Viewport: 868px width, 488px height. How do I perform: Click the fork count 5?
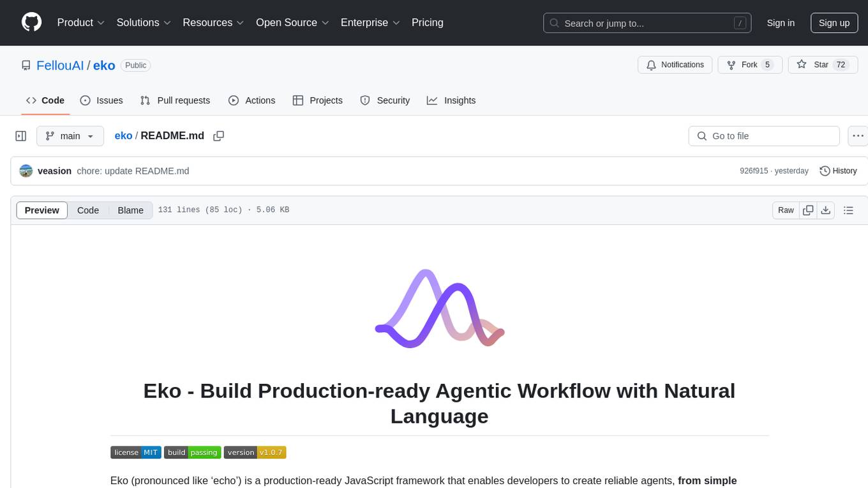tap(767, 65)
